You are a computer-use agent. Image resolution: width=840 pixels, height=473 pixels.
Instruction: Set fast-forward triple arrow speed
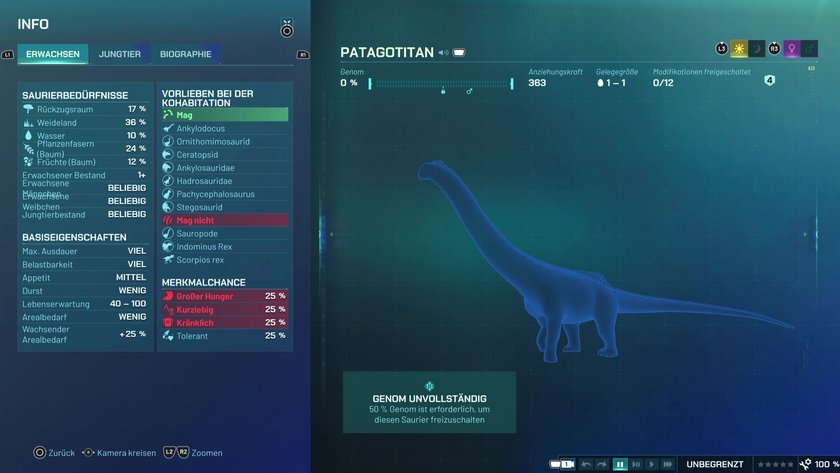pos(668,464)
